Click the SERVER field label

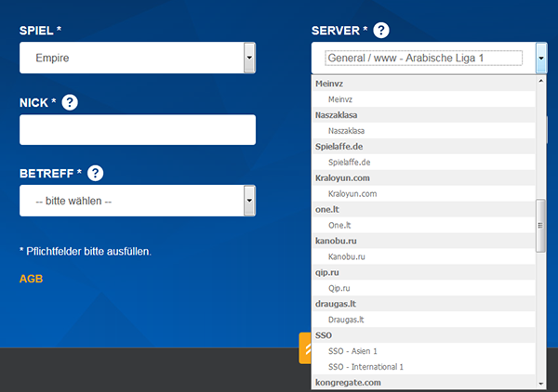point(339,31)
